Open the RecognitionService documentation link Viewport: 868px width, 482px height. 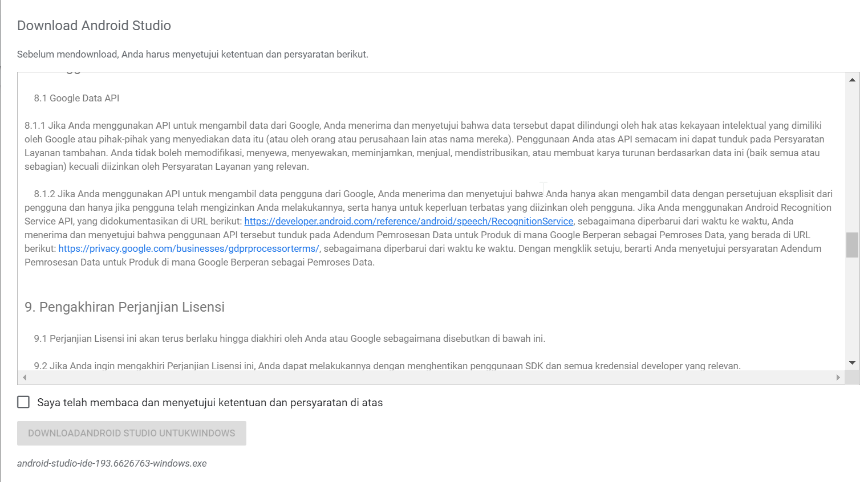click(408, 221)
